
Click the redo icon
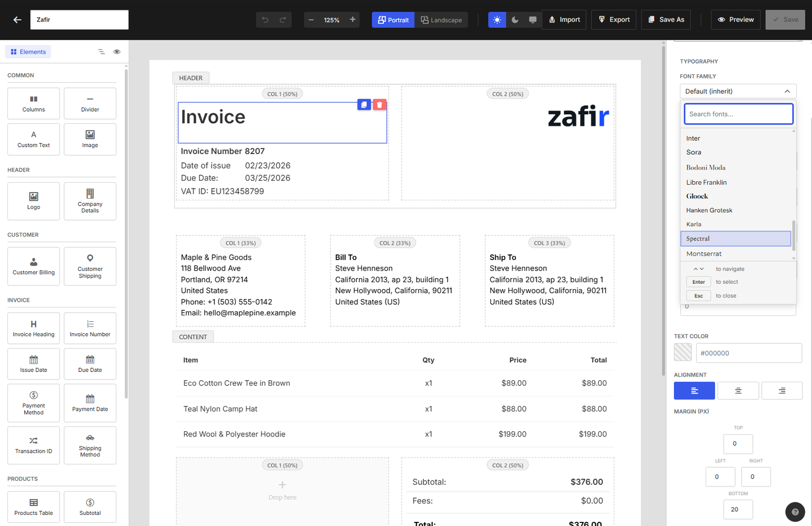283,19
